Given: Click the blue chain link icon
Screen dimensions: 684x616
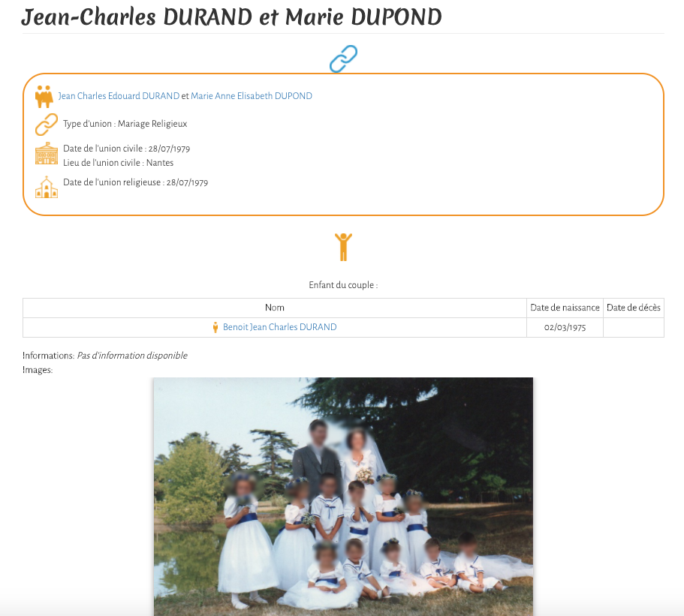Looking at the screenshot, I should tap(343, 59).
